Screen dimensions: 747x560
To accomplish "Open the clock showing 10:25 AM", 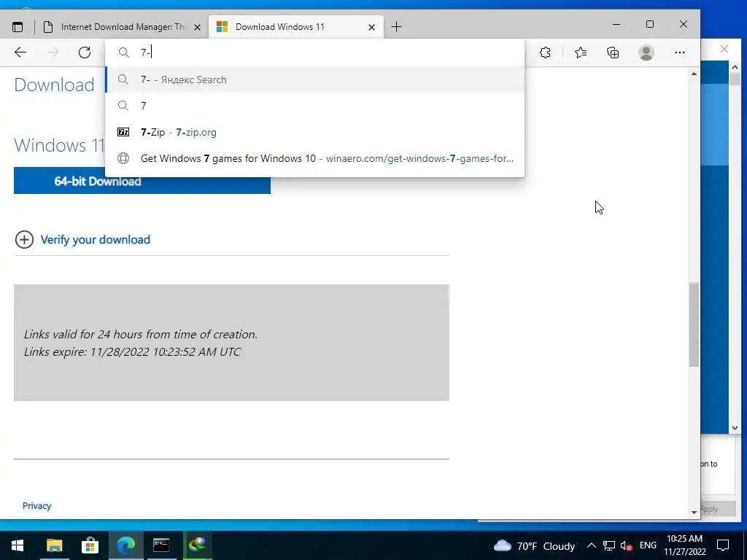I will tap(684, 545).
